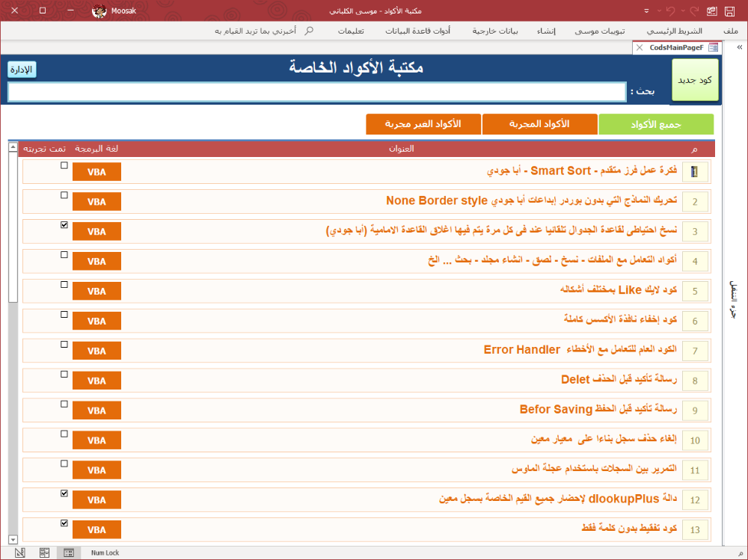Open the ملف tab
The width and height of the screenshot is (748, 560).
pyautogui.click(x=730, y=31)
